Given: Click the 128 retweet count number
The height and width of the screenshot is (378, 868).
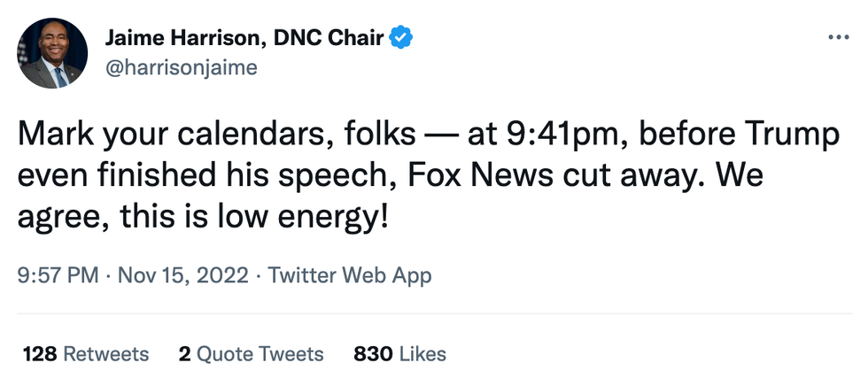Looking at the screenshot, I should tap(40, 354).
